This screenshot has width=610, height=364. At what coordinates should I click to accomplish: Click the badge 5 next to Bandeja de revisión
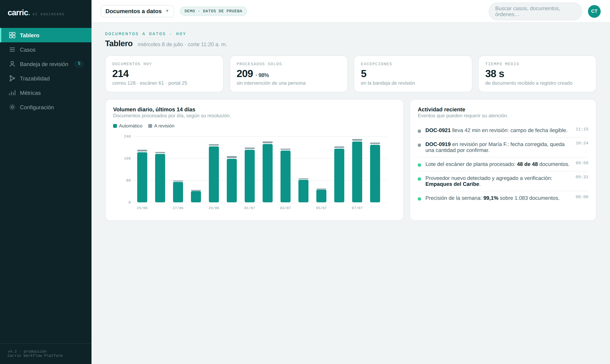point(79,64)
